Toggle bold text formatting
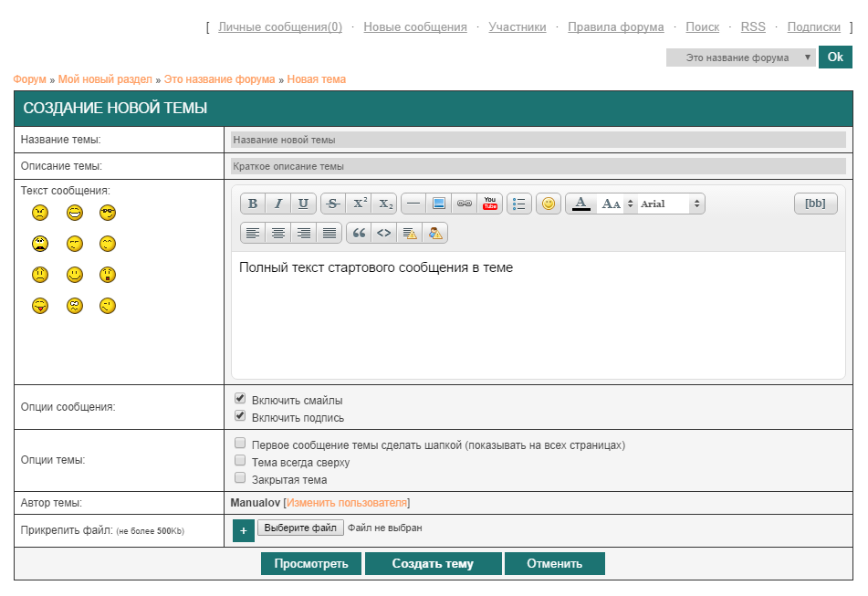Image resolution: width=868 pixels, height=596 pixels. click(253, 204)
